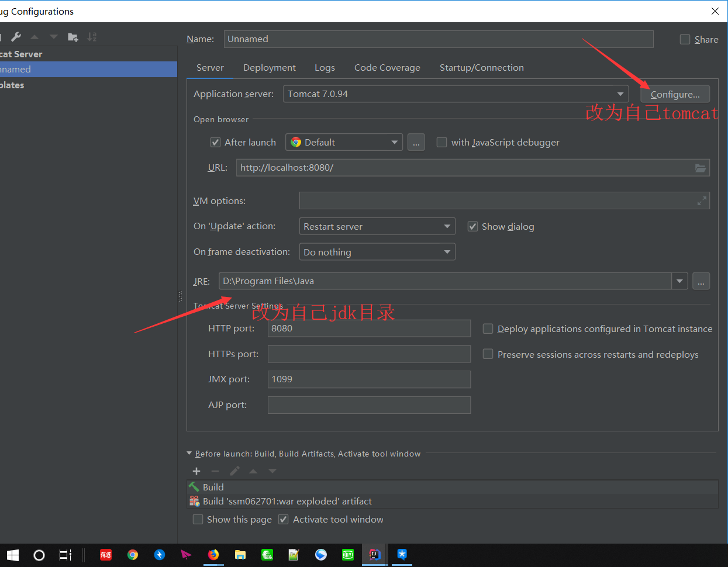Click the folder icon in URL field
Screen dimensions: 728x567
tap(701, 168)
